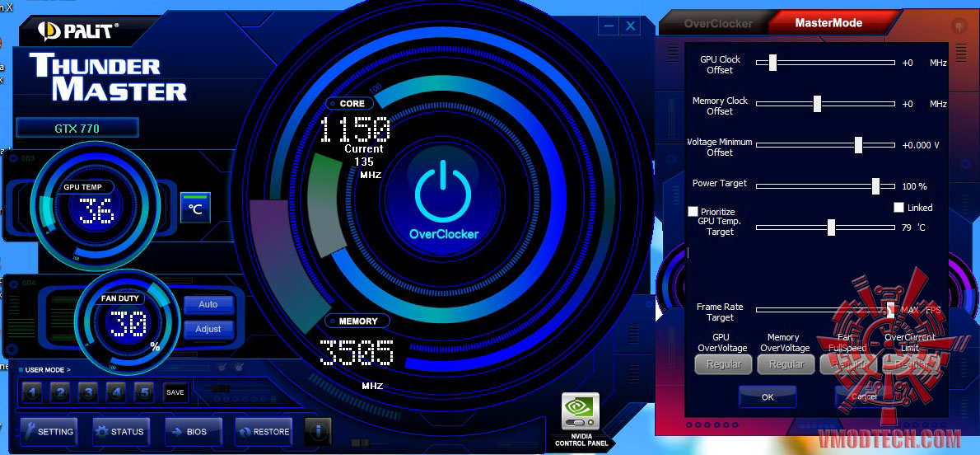
Task: Click the Memory Clock Offset slider handle
Action: [817, 104]
